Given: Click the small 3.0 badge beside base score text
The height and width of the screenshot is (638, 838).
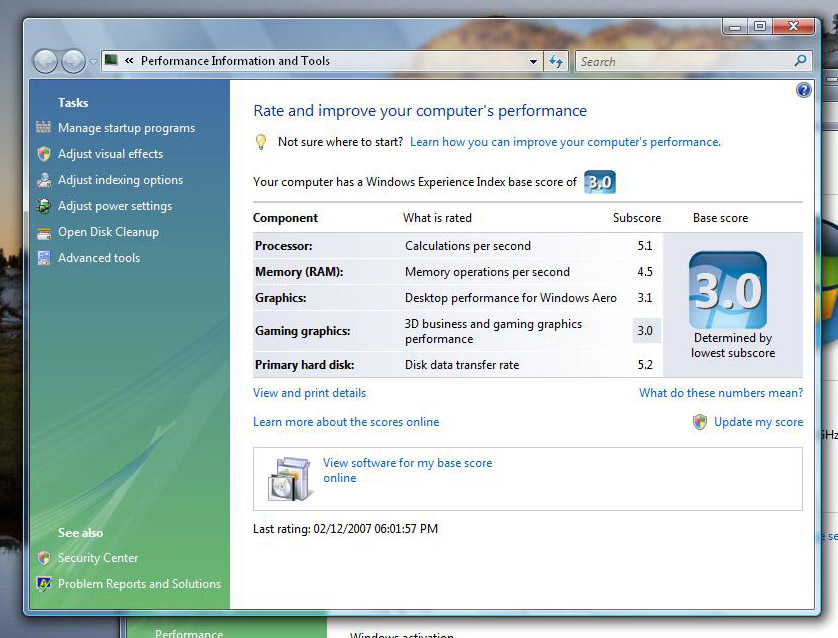Looking at the screenshot, I should (600, 182).
